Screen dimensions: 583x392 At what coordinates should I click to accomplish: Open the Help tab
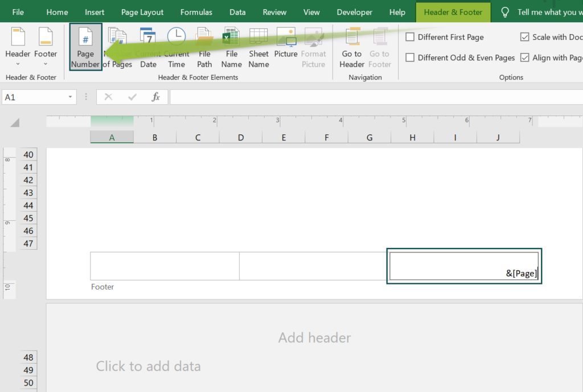397,12
